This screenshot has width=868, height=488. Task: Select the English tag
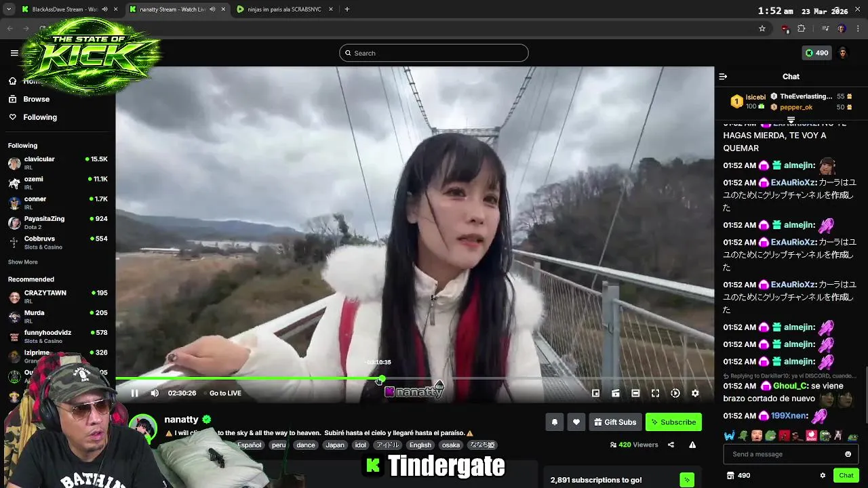coord(420,445)
